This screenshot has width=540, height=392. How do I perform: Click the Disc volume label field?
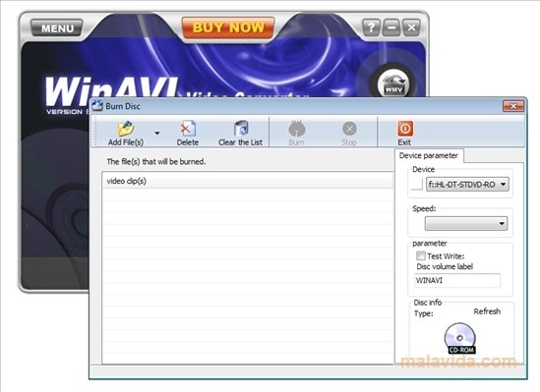click(x=457, y=281)
